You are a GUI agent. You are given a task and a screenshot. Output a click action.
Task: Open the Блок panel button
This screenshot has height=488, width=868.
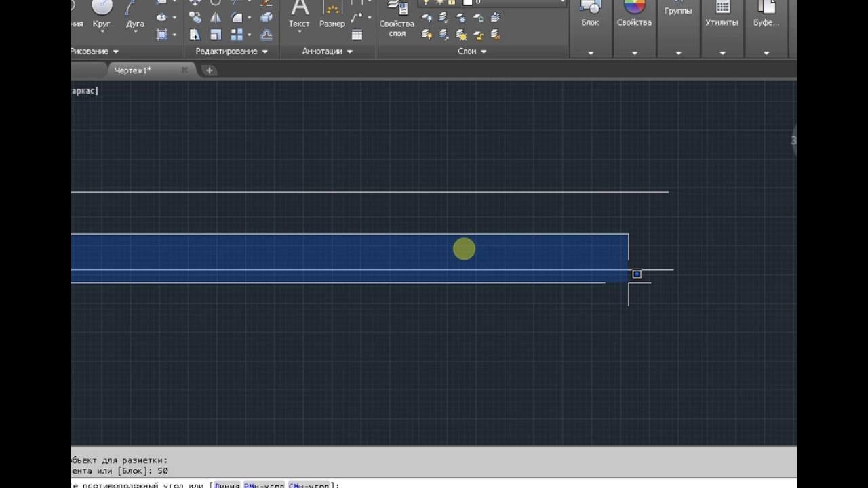pos(591,15)
